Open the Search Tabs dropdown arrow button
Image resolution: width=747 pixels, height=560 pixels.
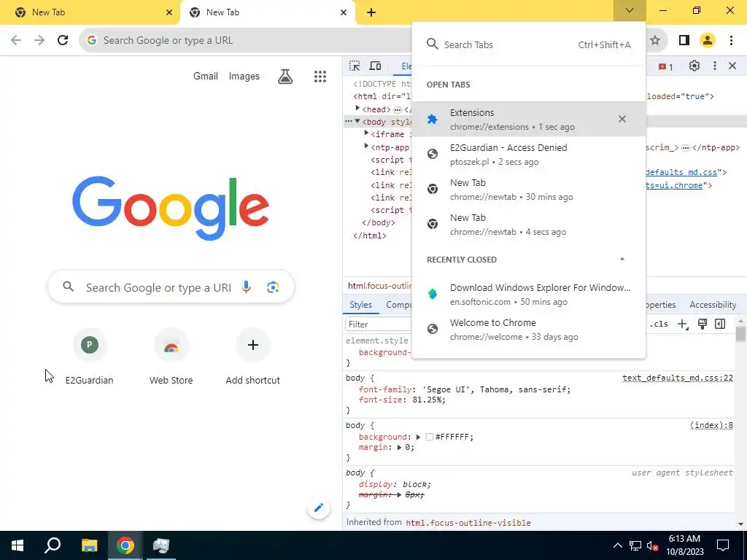click(x=630, y=10)
